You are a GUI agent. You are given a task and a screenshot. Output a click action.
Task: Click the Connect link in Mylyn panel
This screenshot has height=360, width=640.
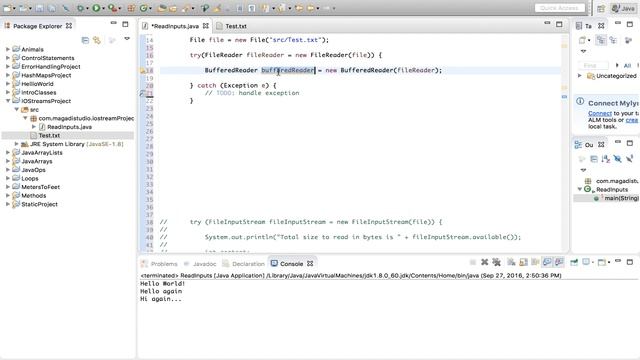pyautogui.click(x=600, y=113)
